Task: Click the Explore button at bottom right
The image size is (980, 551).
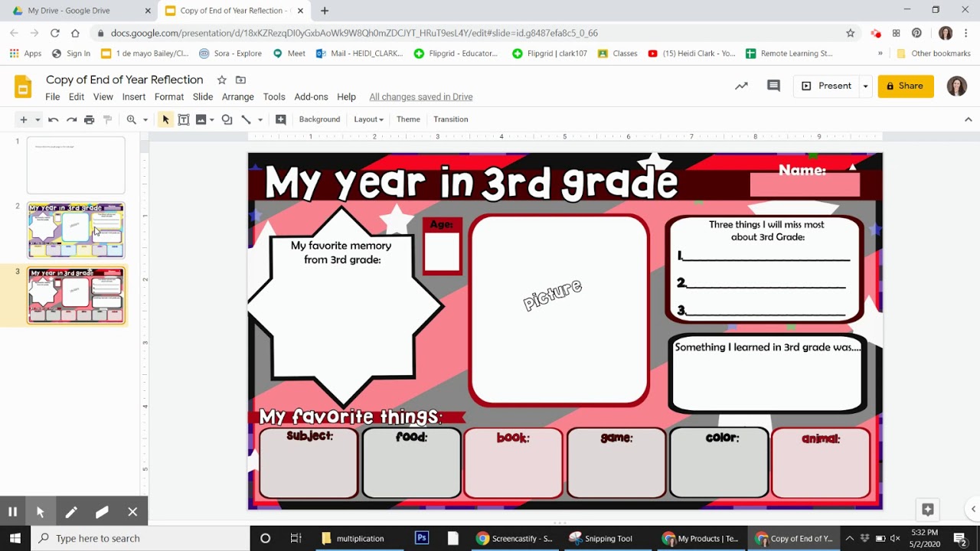Action: pos(927,509)
